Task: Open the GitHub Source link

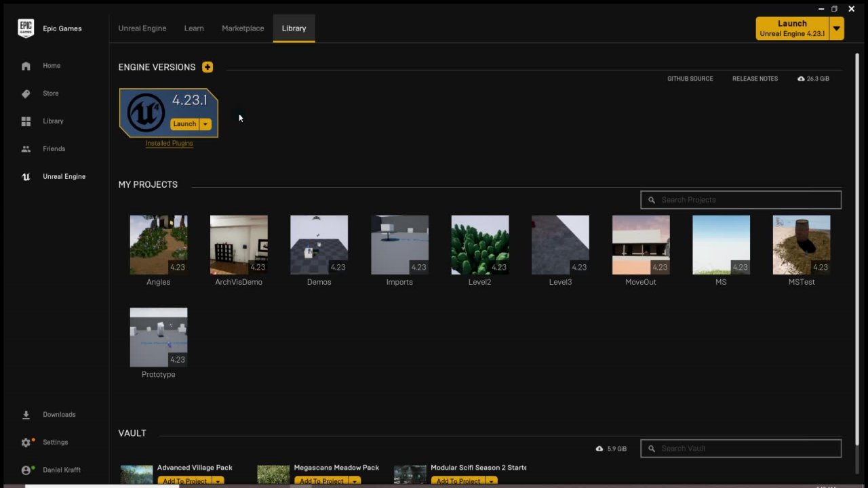Action: 690,79
